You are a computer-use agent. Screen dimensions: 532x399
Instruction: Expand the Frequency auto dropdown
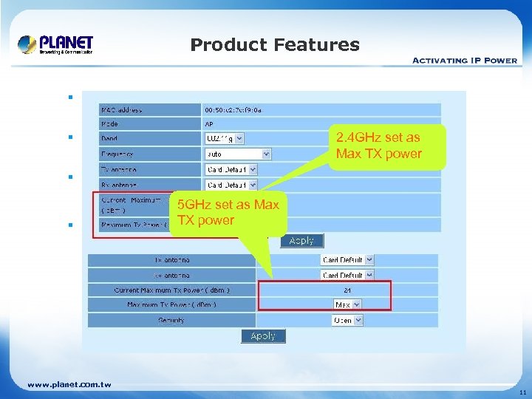238,154
